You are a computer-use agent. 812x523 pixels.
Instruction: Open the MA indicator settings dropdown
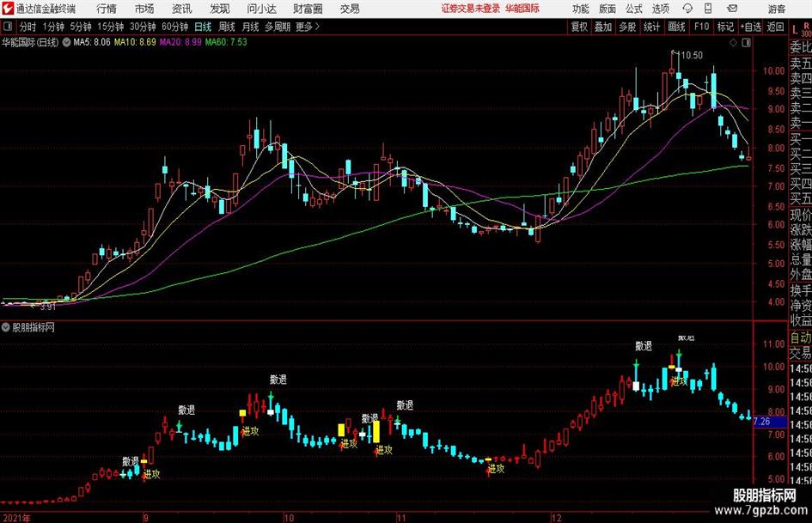66,42
